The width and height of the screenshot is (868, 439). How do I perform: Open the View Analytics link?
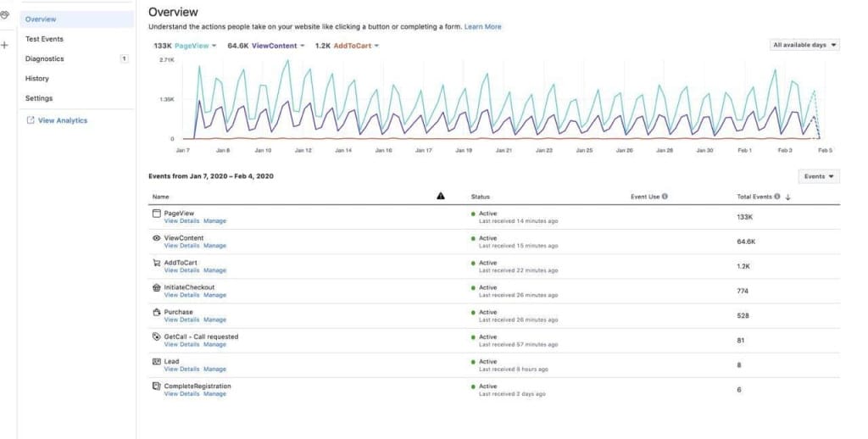[x=62, y=120]
